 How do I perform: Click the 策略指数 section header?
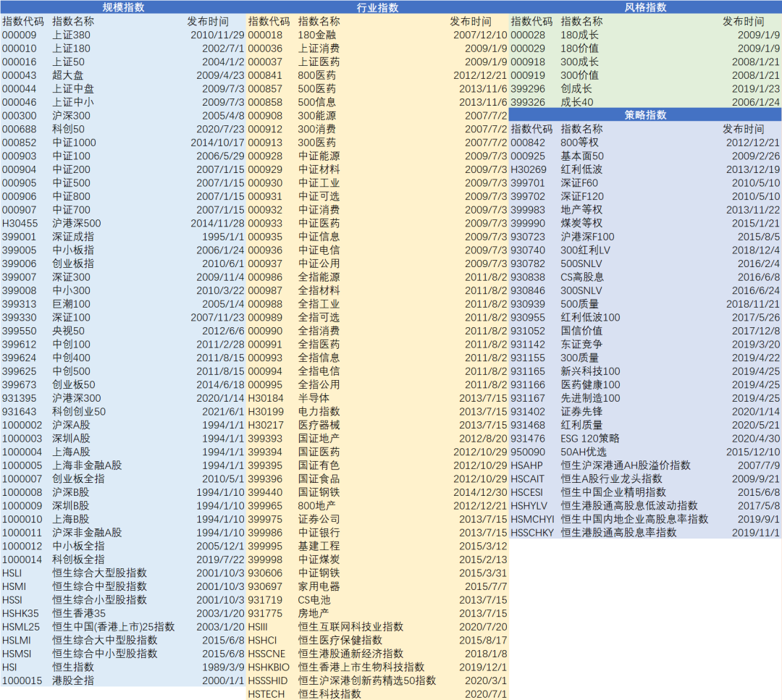tap(645, 114)
